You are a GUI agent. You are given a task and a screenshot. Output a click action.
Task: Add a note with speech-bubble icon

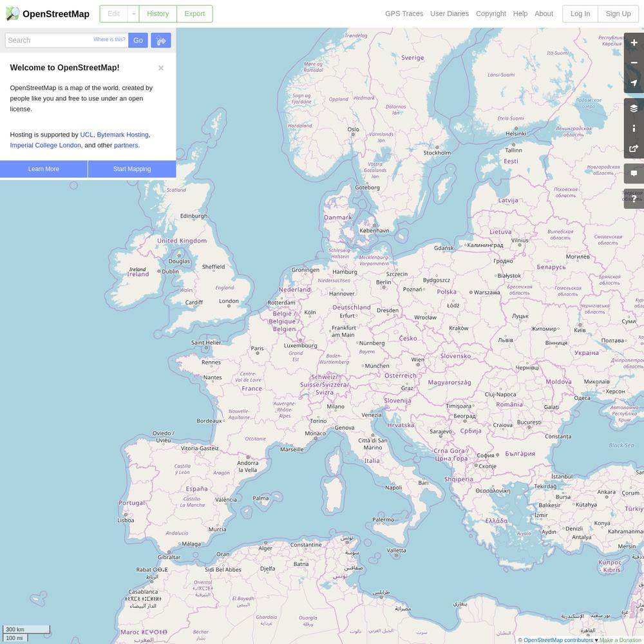pos(634,173)
